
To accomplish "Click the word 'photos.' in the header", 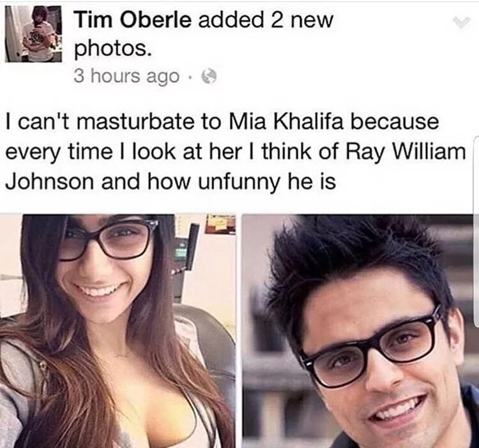I will [112, 49].
